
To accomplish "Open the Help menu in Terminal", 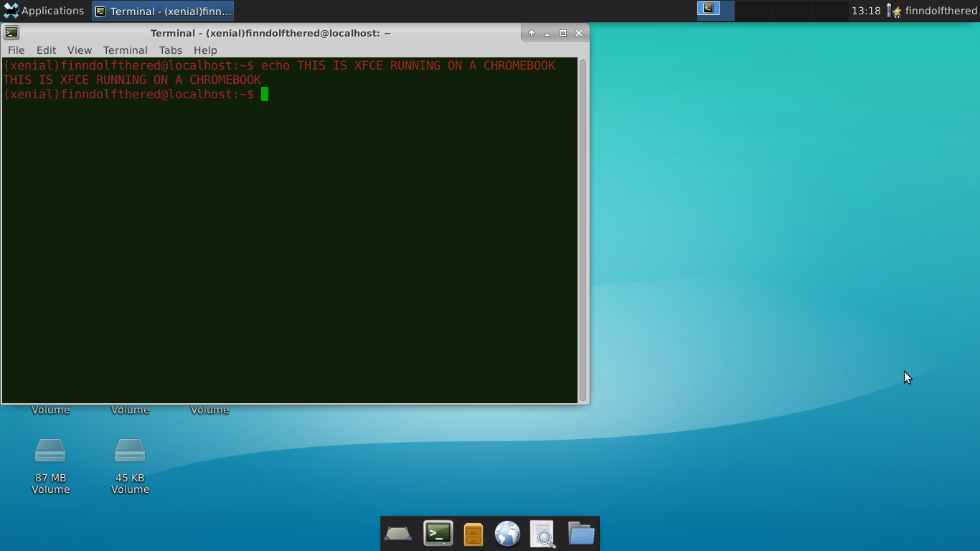I will 205,50.
